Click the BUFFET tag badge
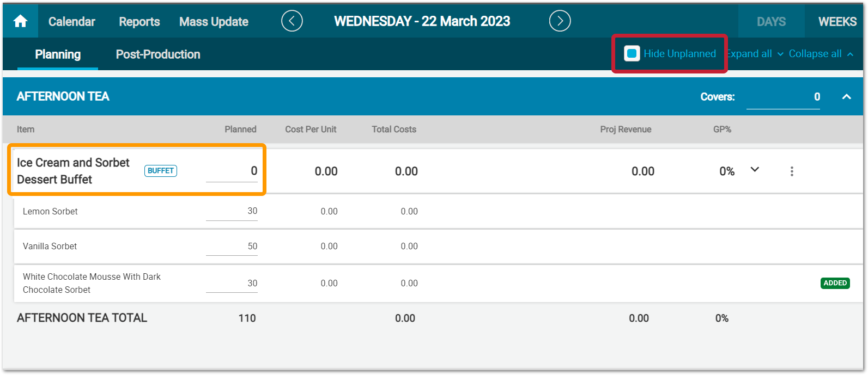 [161, 171]
